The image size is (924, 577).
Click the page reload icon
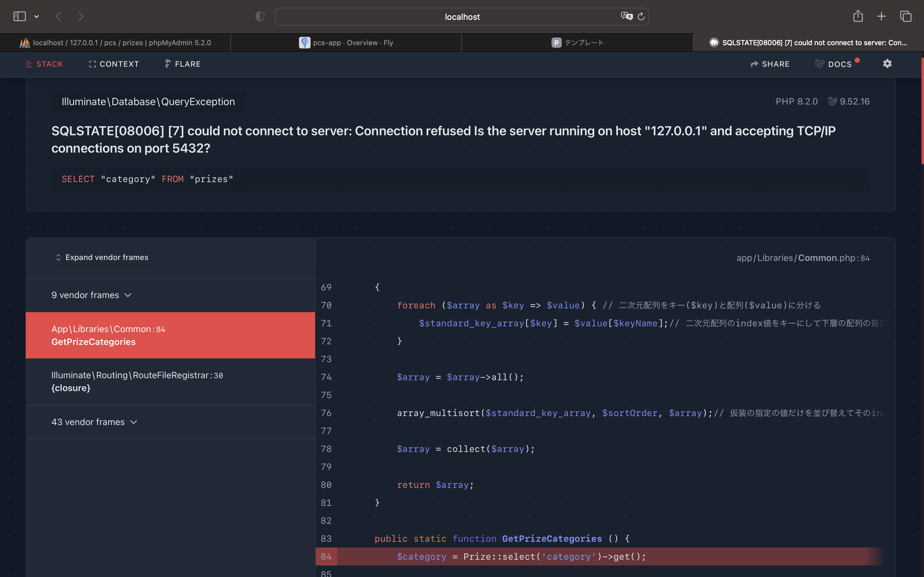(641, 16)
